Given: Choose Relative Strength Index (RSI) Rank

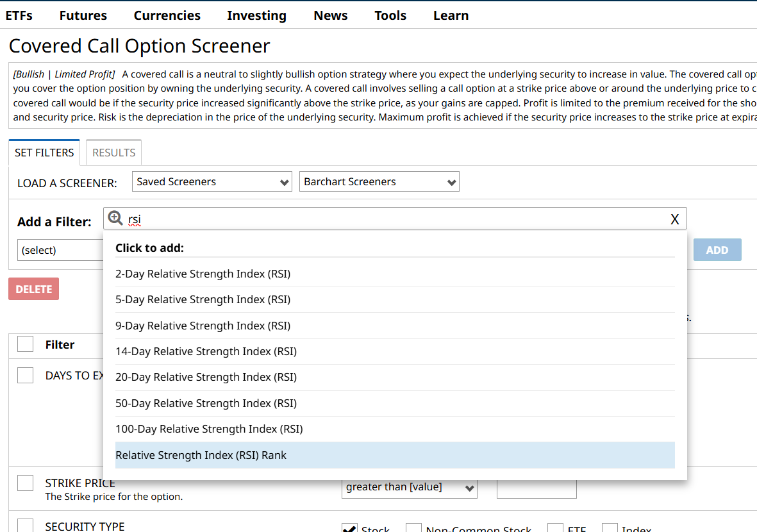Looking at the screenshot, I should [x=201, y=455].
